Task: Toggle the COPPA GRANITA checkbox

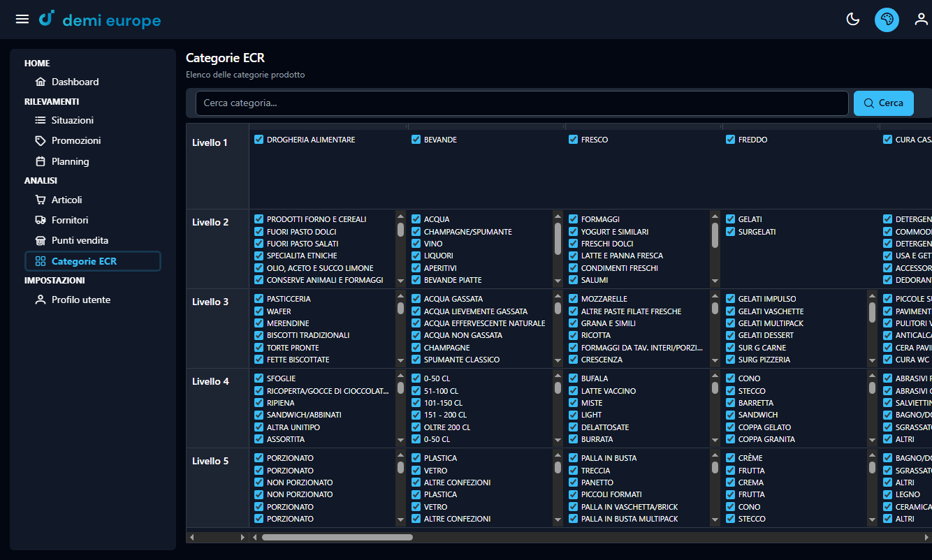Action: (x=731, y=439)
